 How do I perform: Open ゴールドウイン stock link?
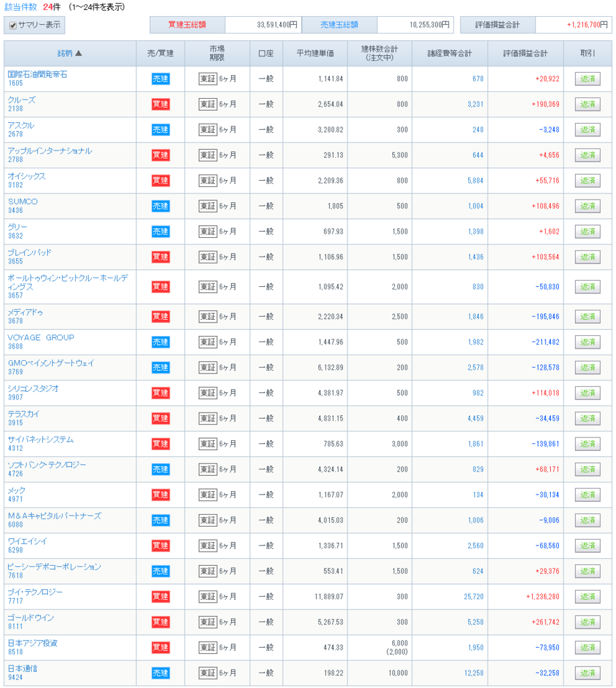click(31, 617)
